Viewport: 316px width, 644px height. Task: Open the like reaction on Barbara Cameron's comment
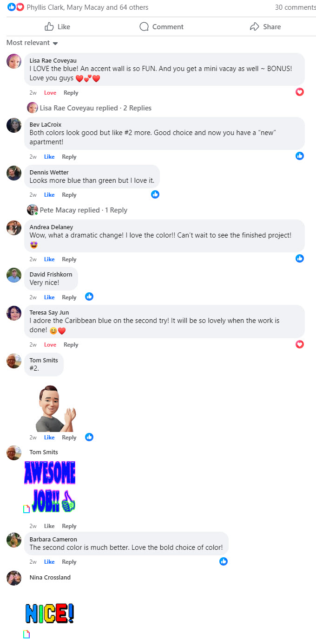[224, 561]
